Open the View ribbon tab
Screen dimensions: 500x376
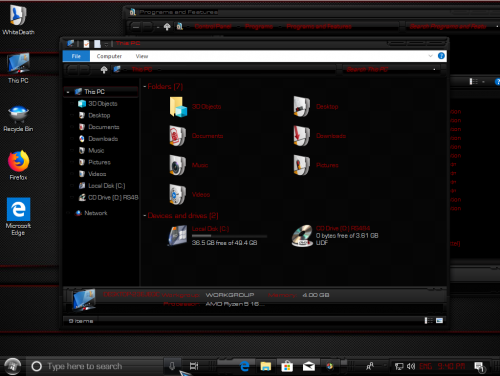click(142, 56)
